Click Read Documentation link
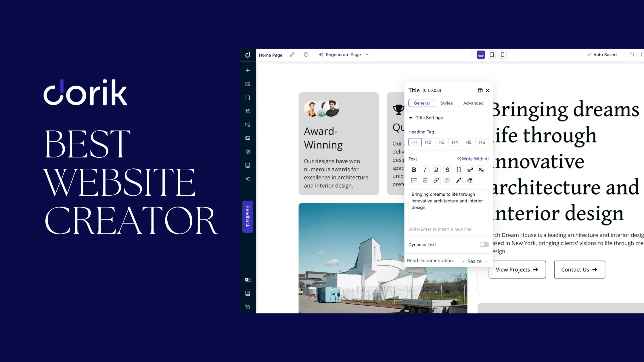This screenshot has height=362, width=644. coord(430,260)
